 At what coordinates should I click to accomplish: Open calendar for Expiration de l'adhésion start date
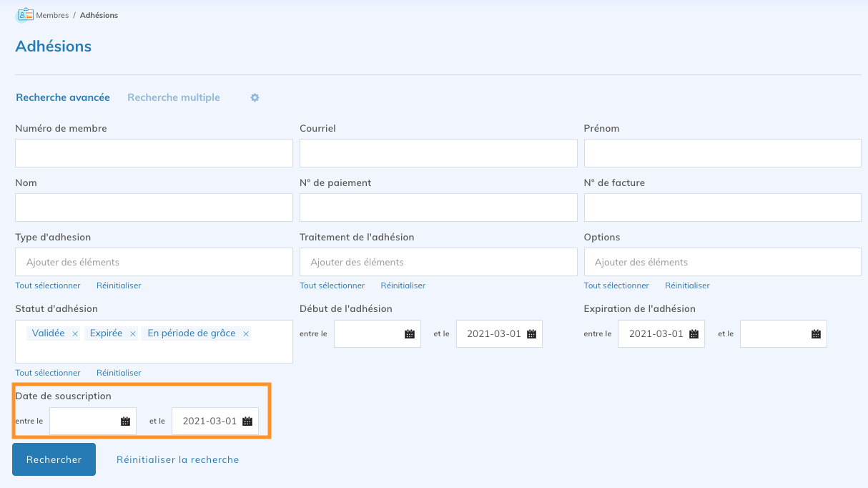[694, 334]
